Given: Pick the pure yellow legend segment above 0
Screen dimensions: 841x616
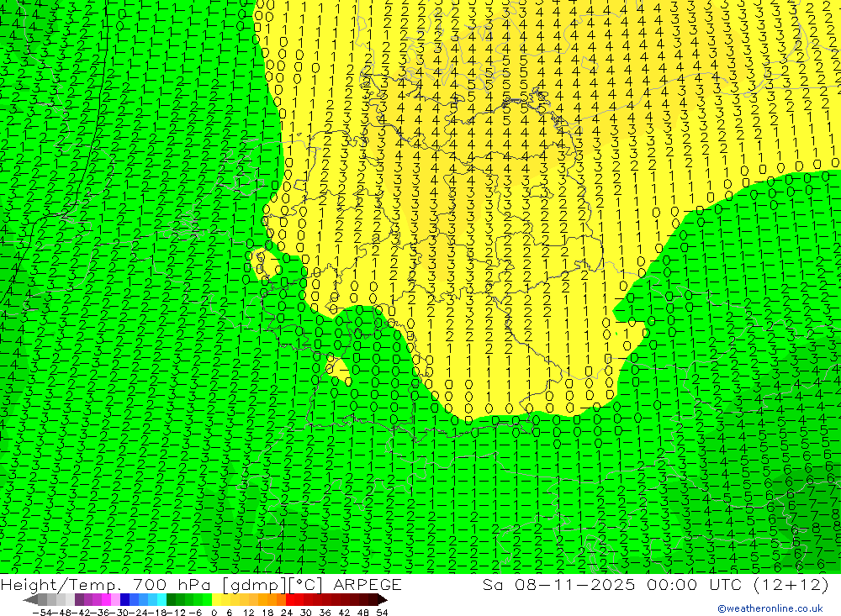Looking at the screenshot, I should [x=217, y=600].
